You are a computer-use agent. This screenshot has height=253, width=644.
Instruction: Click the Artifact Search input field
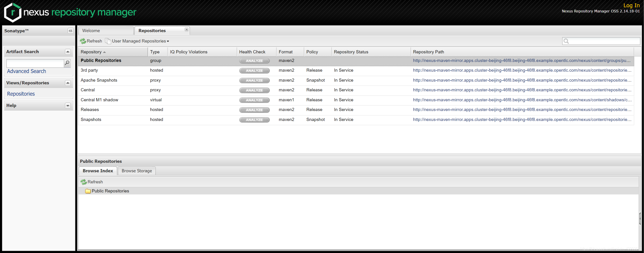(35, 63)
